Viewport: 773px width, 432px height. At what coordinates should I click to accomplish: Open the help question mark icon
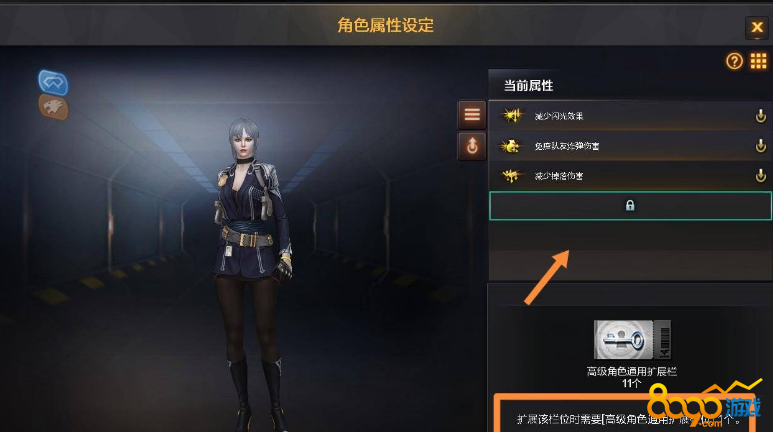[734, 61]
